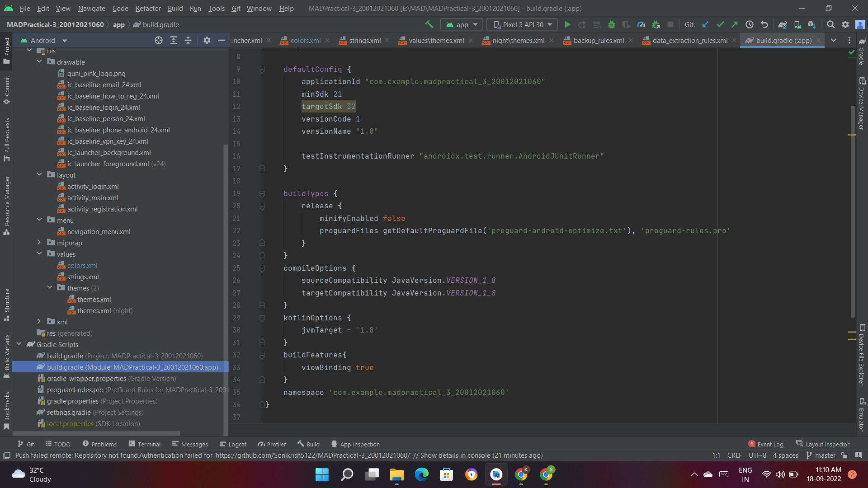Collapse the themes (2) folder
Image resolution: width=868 pixels, height=488 pixels.
point(50,287)
